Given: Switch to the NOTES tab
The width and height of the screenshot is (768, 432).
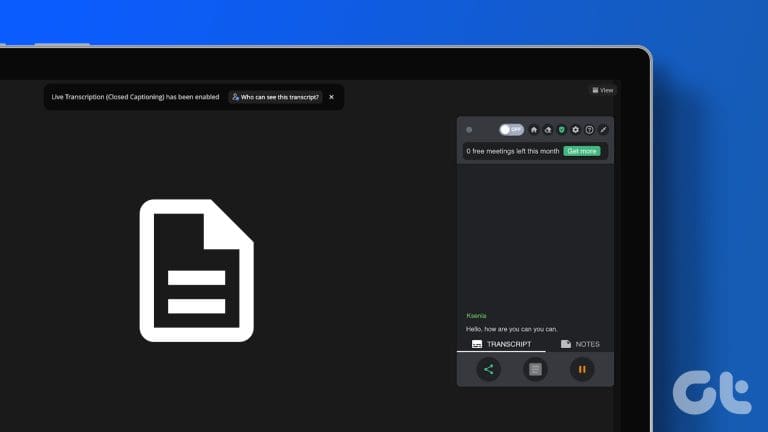Looking at the screenshot, I should point(580,344).
